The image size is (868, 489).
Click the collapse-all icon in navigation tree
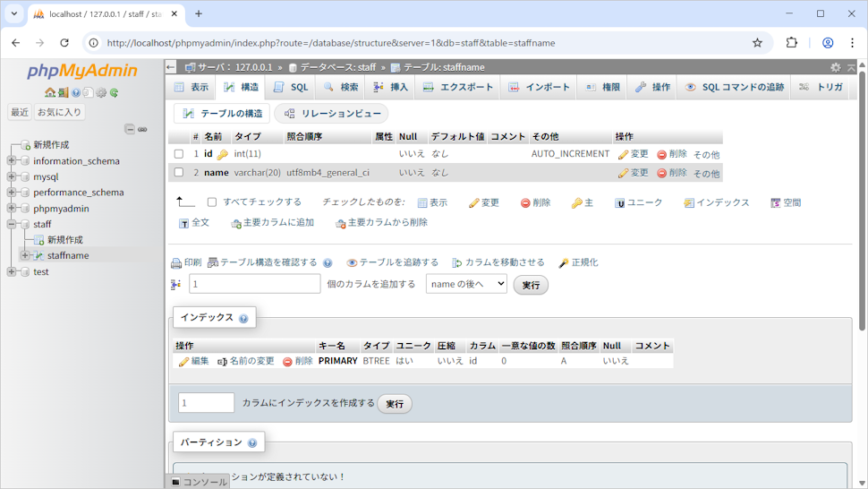130,129
